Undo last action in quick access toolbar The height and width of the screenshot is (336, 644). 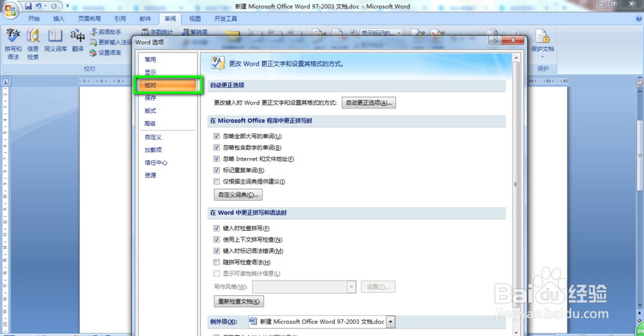pos(38,6)
